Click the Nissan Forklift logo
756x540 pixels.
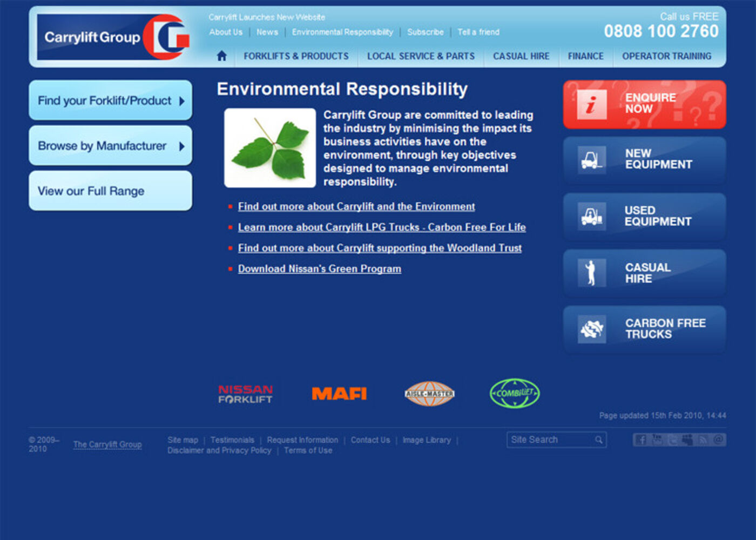[245, 394]
